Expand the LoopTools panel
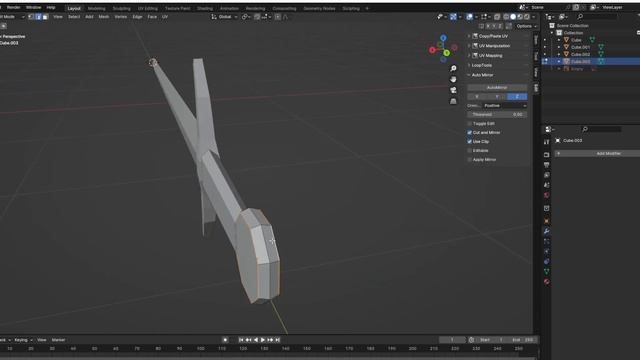 pyautogui.click(x=497, y=65)
